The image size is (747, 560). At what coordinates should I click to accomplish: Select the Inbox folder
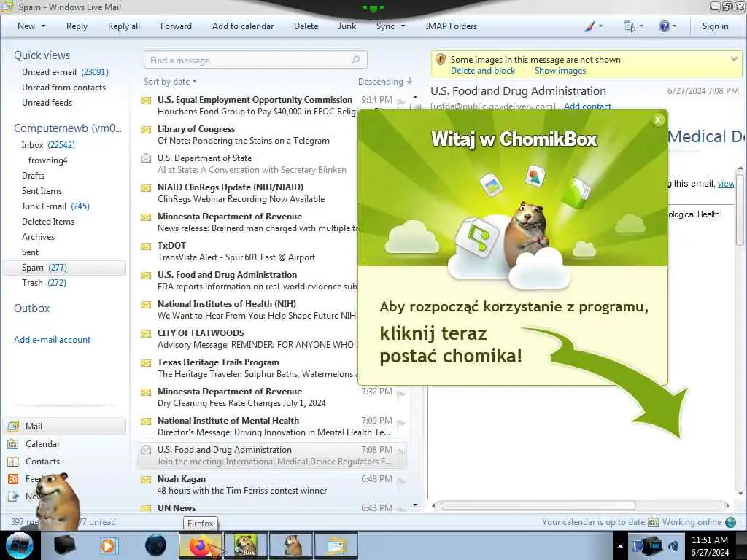click(48, 145)
